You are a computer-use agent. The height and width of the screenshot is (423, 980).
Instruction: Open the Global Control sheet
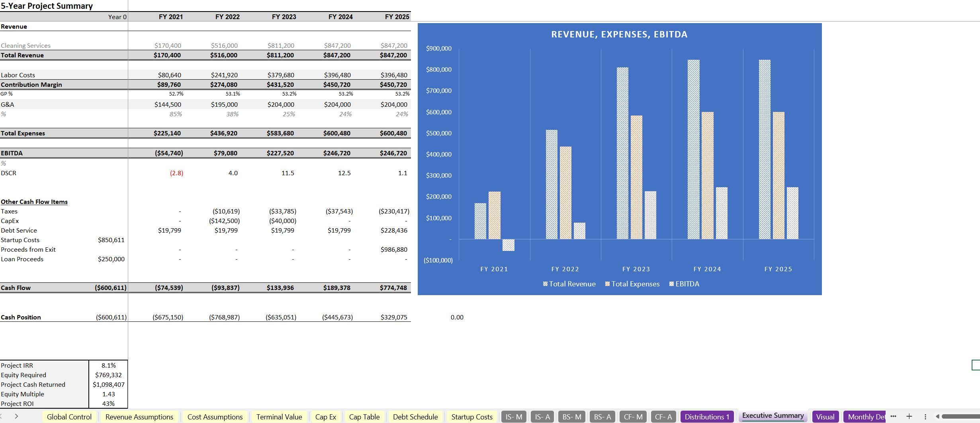click(x=69, y=417)
